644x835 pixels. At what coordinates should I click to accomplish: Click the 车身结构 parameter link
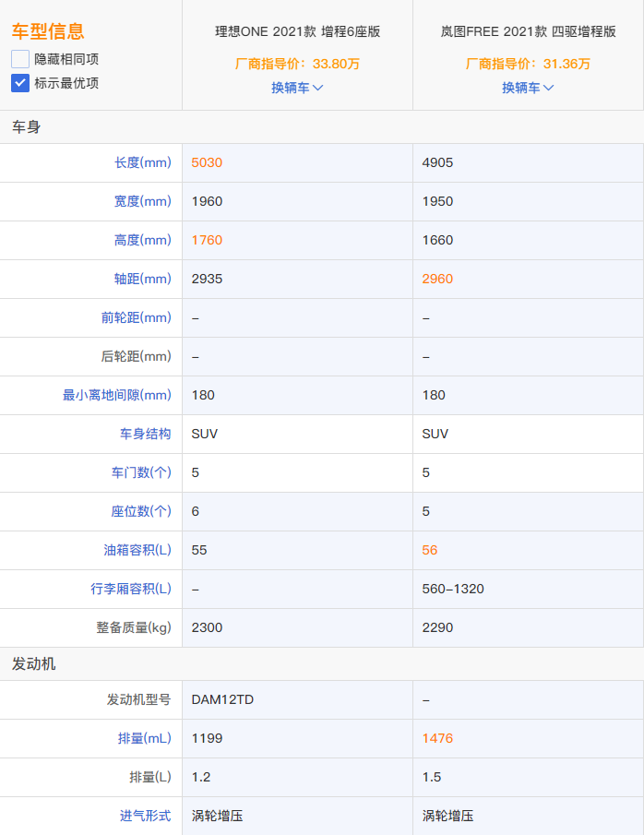(146, 434)
